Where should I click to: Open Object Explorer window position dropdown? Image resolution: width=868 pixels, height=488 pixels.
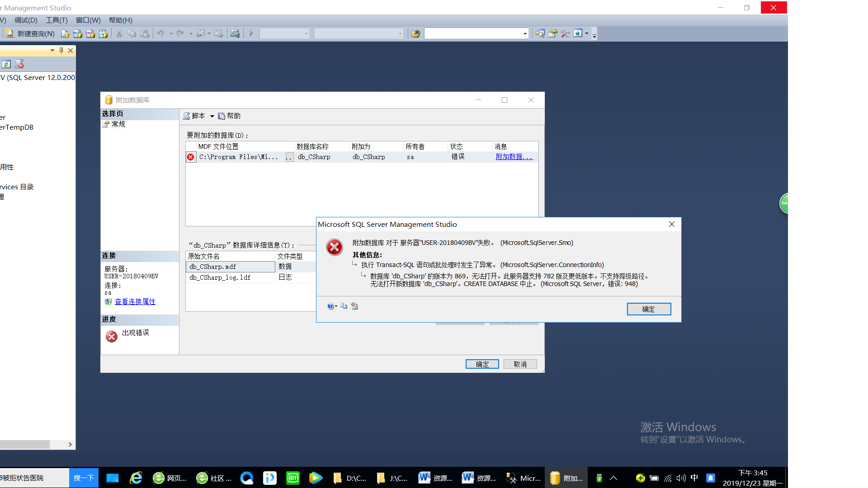pos(52,51)
